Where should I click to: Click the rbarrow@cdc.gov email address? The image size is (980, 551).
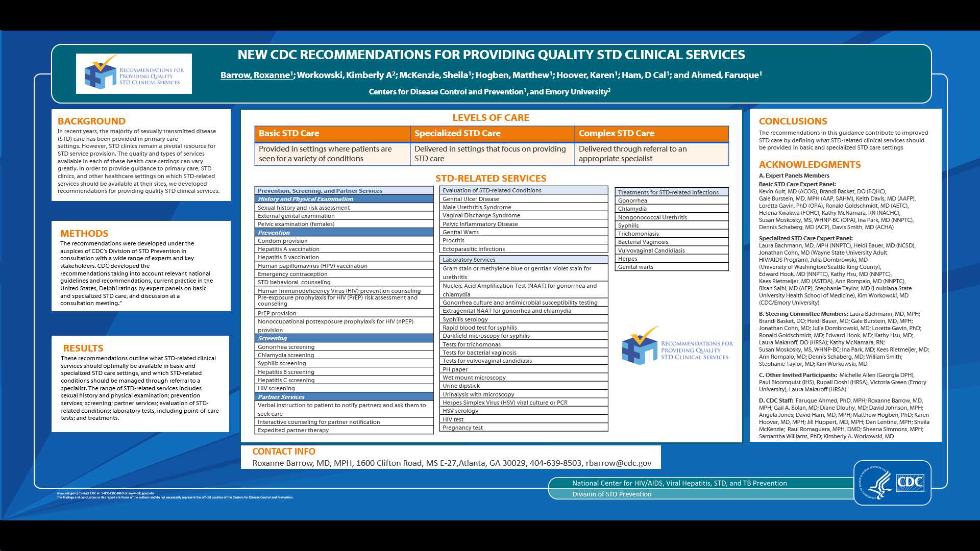click(618, 463)
